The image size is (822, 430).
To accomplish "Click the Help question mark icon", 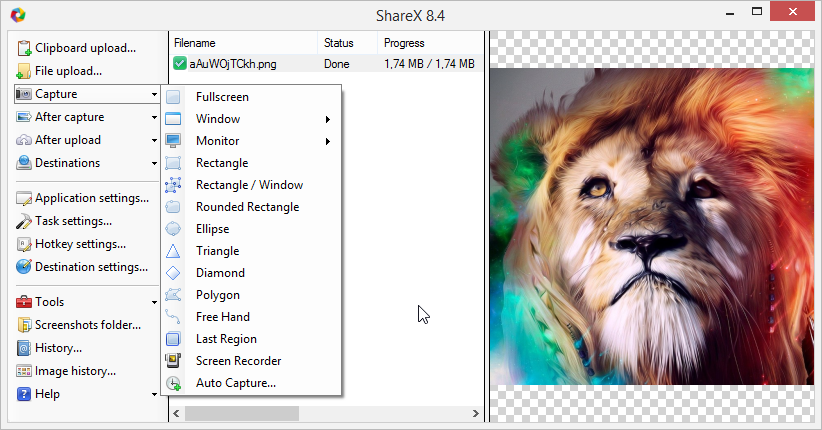I will pyautogui.click(x=24, y=394).
